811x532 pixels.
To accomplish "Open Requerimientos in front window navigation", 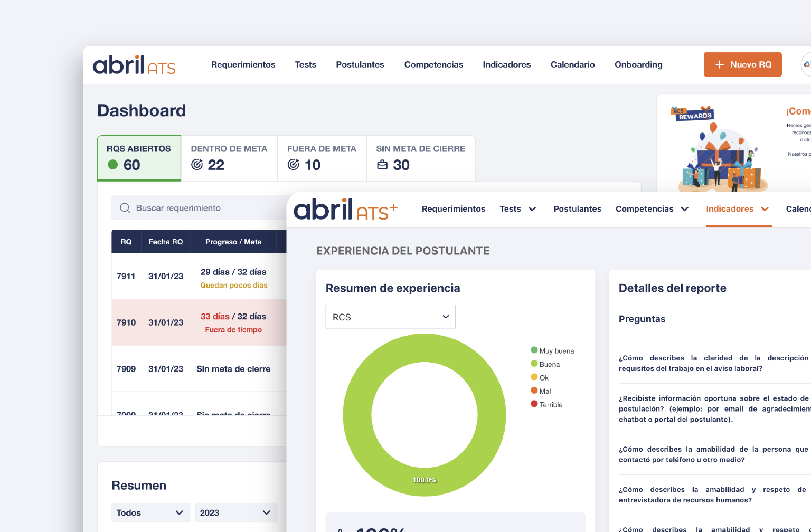I will pyautogui.click(x=454, y=209).
